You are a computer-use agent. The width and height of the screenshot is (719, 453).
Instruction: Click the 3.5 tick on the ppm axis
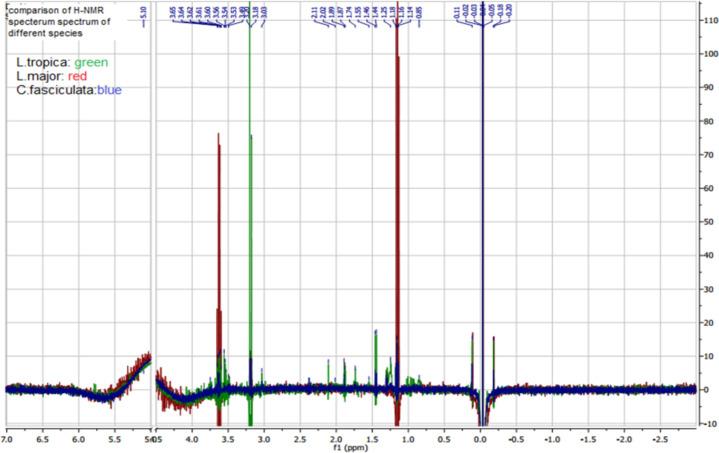(x=228, y=439)
